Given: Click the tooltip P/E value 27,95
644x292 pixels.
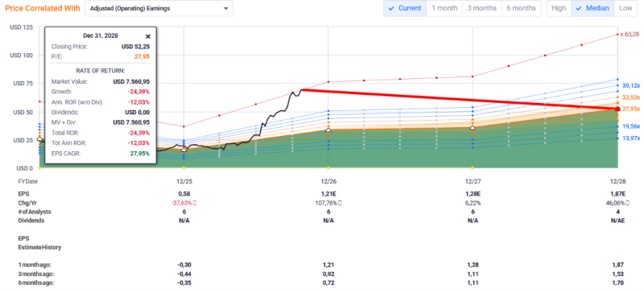Looking at the screenshot, I should pos(142,56).
